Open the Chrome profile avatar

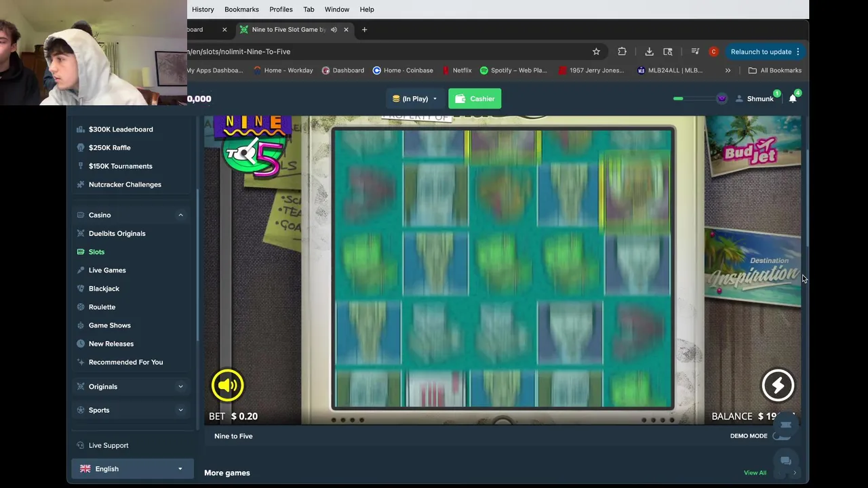[x=713, y=52]
